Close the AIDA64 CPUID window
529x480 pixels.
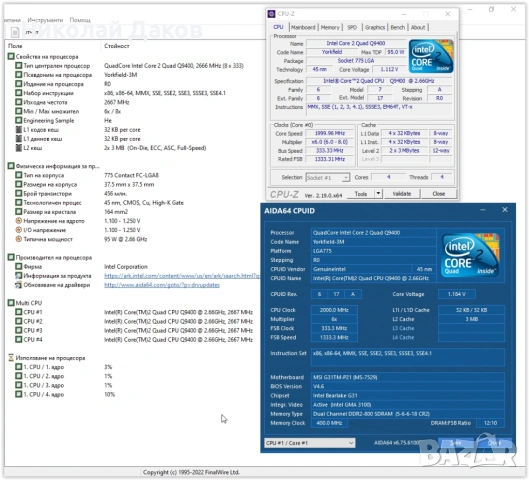coord(505,210)
